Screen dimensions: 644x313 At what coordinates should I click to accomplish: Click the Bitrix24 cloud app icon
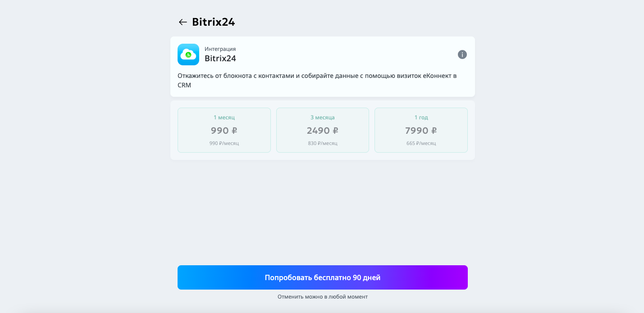(x=188, y=54)
